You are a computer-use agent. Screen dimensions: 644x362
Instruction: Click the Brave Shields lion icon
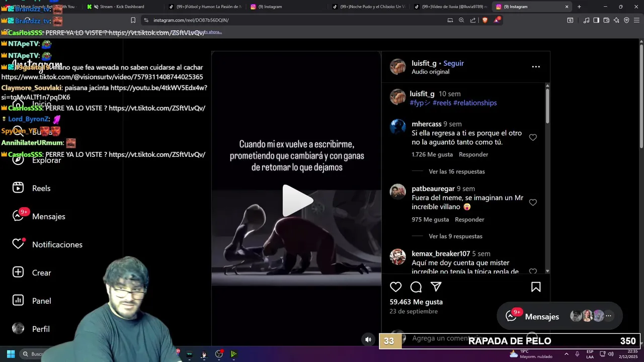pos(485,20)
